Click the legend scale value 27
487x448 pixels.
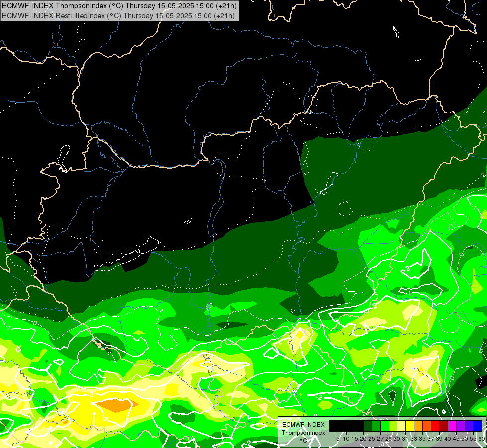[380, 439]
